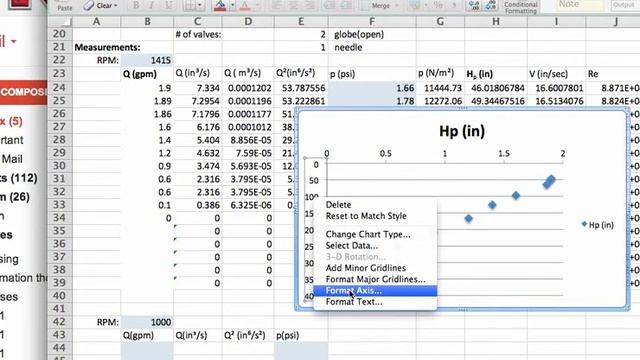This screenshot has height=360, width=640.
Task: Click Compose in the mail window behind
Action: (24, 92)
